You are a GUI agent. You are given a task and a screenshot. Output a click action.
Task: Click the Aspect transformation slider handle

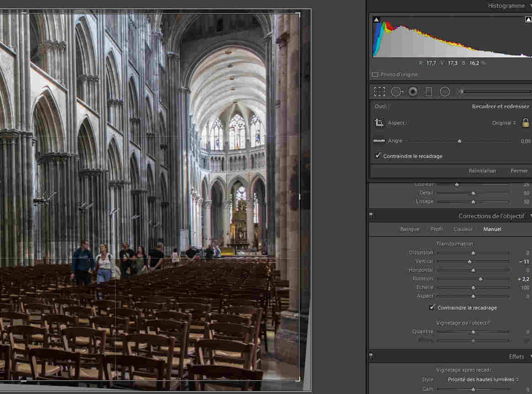(x=473, y=296)
